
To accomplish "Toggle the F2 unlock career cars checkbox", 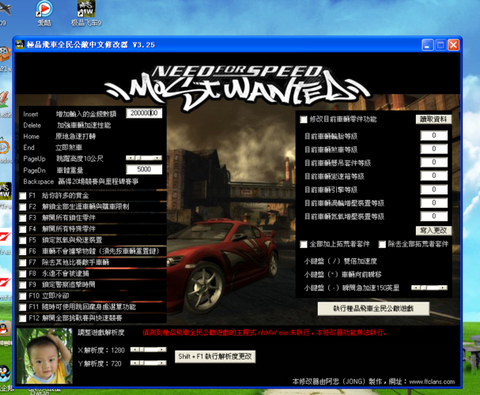I will point(22,207).
